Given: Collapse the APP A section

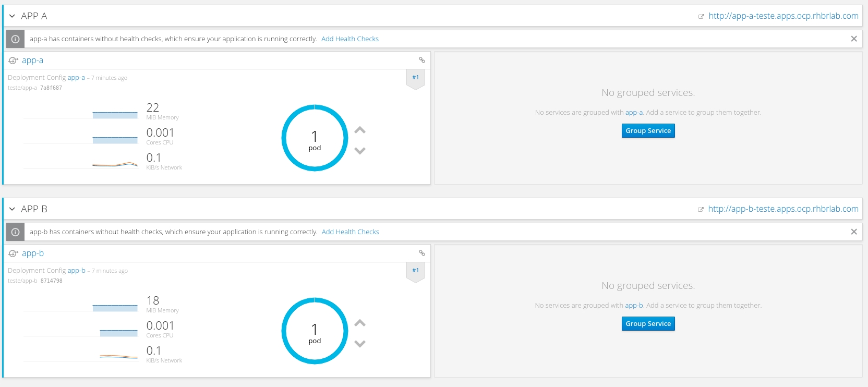Looking at the screenshot, I should (12, 16).
